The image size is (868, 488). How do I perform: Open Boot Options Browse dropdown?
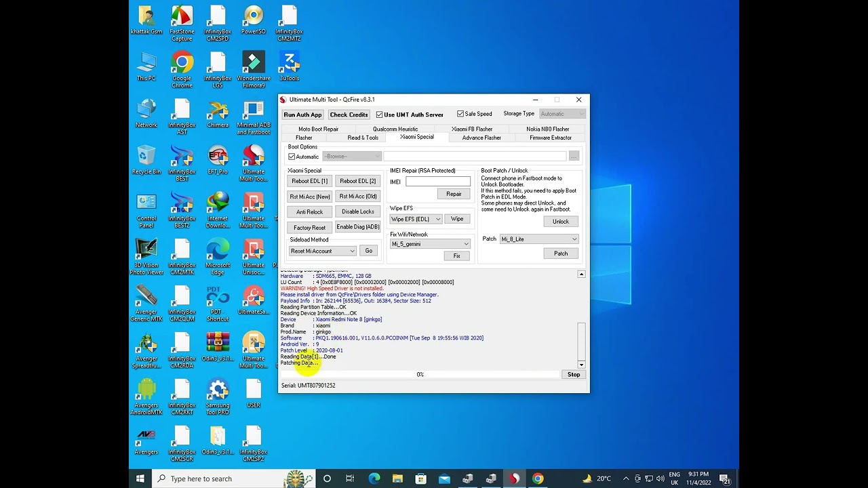click(352, 157)
